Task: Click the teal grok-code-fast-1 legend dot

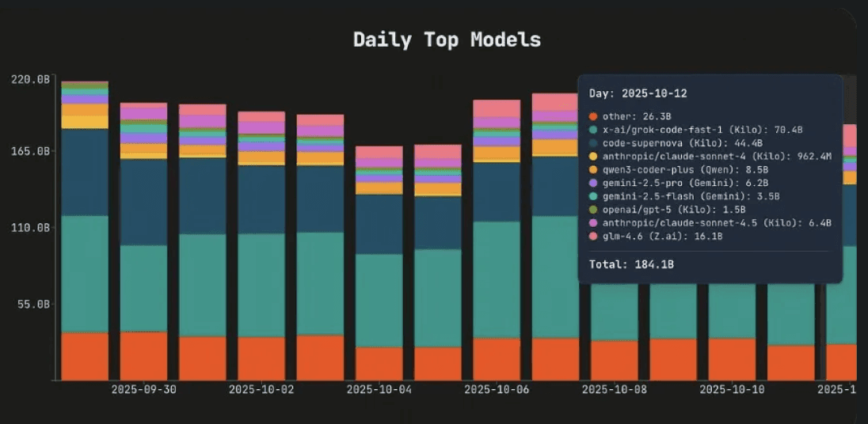Action: pos(594,130)
